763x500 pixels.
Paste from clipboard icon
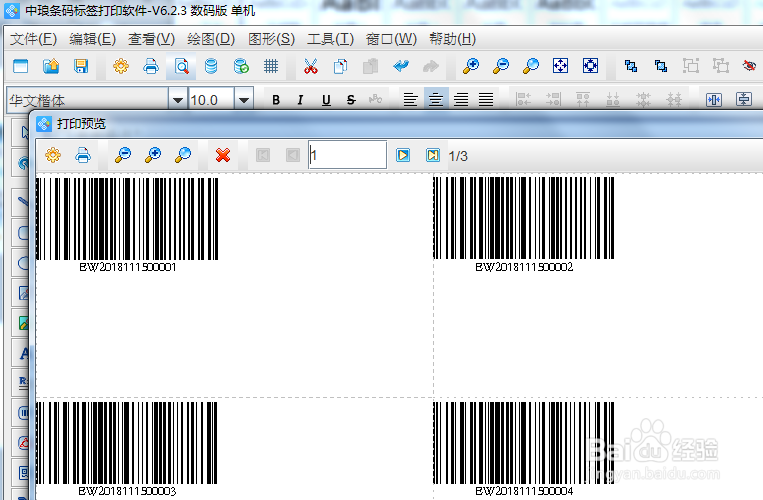tap(371, 66)
